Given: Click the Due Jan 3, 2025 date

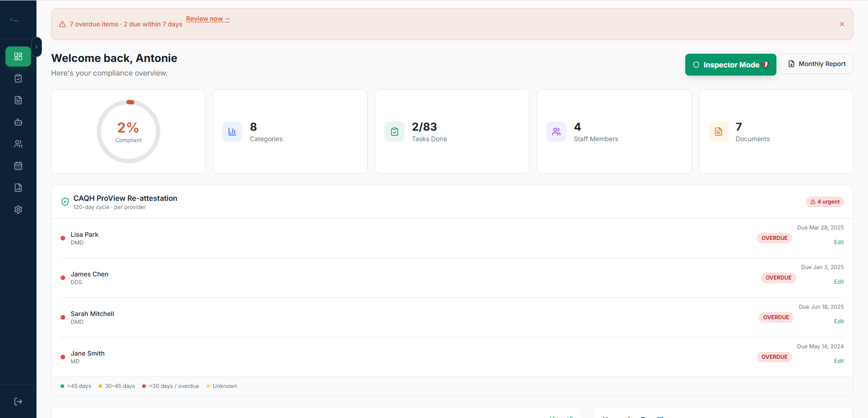Looking at the screenshot, I should pyautogui.click(x=822, y=267).
